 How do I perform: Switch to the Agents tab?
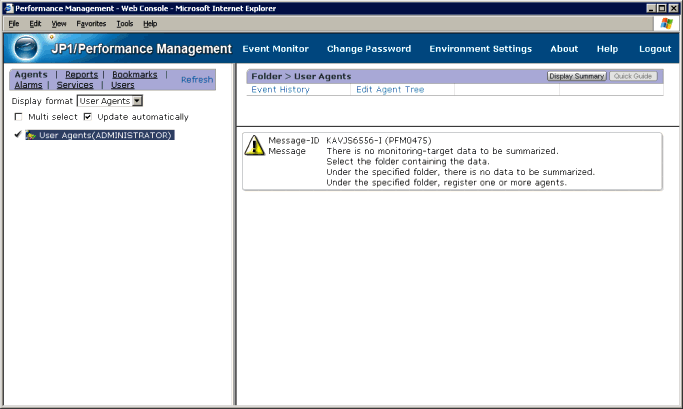(x=31, y=74)
